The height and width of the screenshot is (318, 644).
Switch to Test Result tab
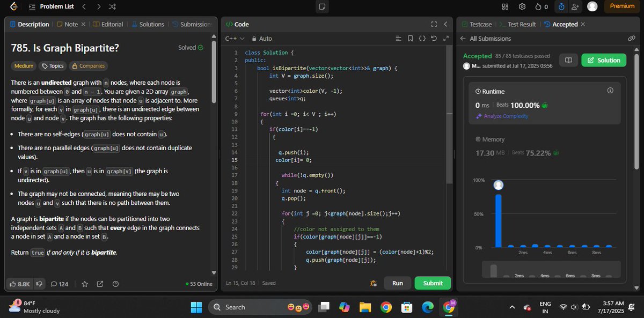point(517,24)
